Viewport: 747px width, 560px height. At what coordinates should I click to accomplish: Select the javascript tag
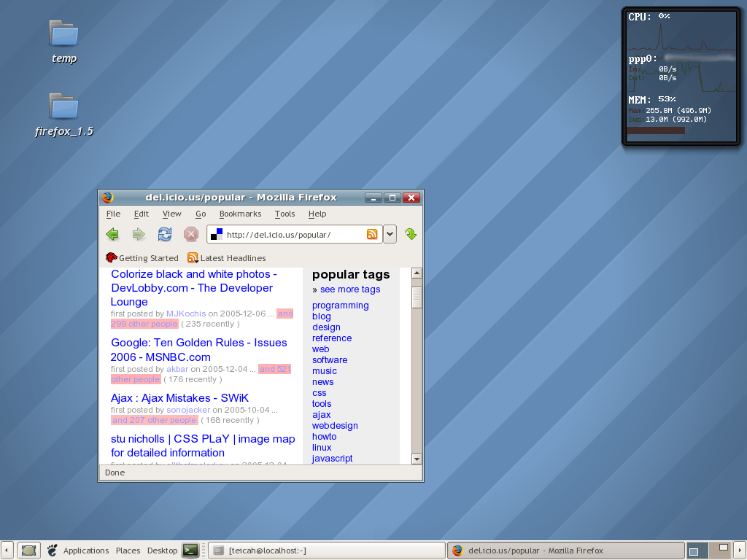(x=332, y=458)
